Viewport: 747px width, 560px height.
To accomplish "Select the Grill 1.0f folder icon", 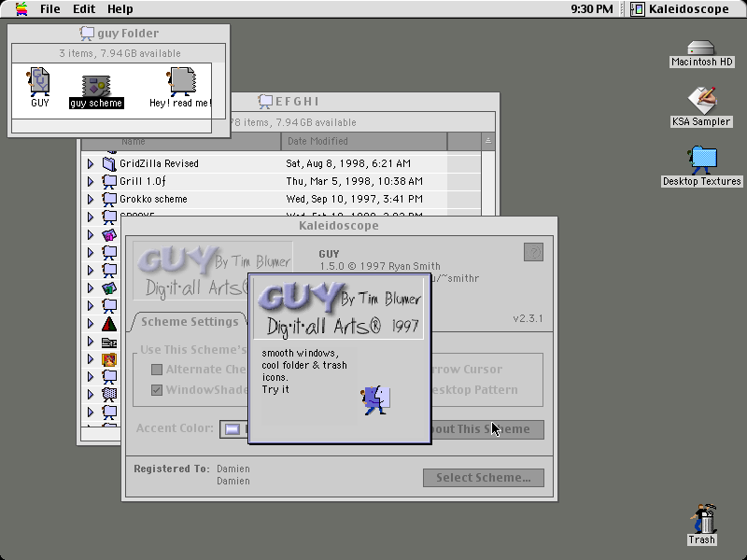I will [x=109, y=181].
